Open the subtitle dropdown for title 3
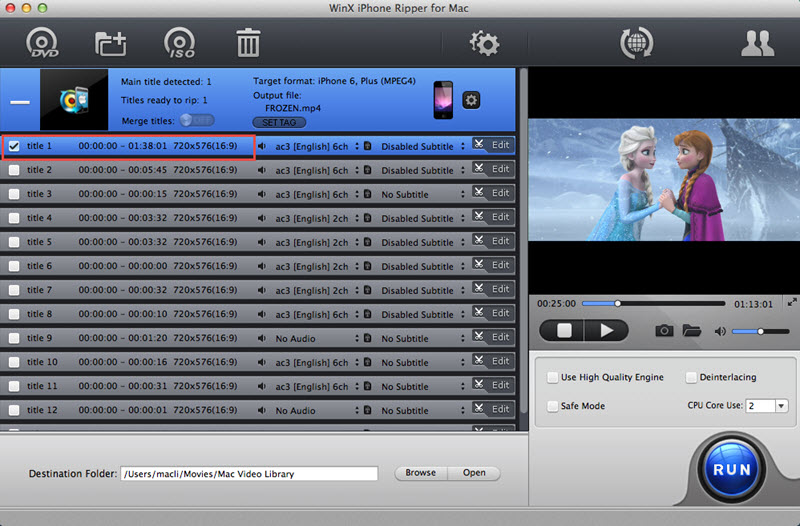 pyautogui.click(x=423, y=194)
